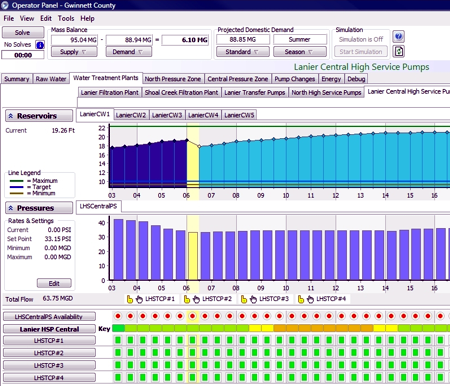Click the yellow pump icon for LHSTCP#1
Viewport: 450px width, 386px height.
tap(130, 299)
